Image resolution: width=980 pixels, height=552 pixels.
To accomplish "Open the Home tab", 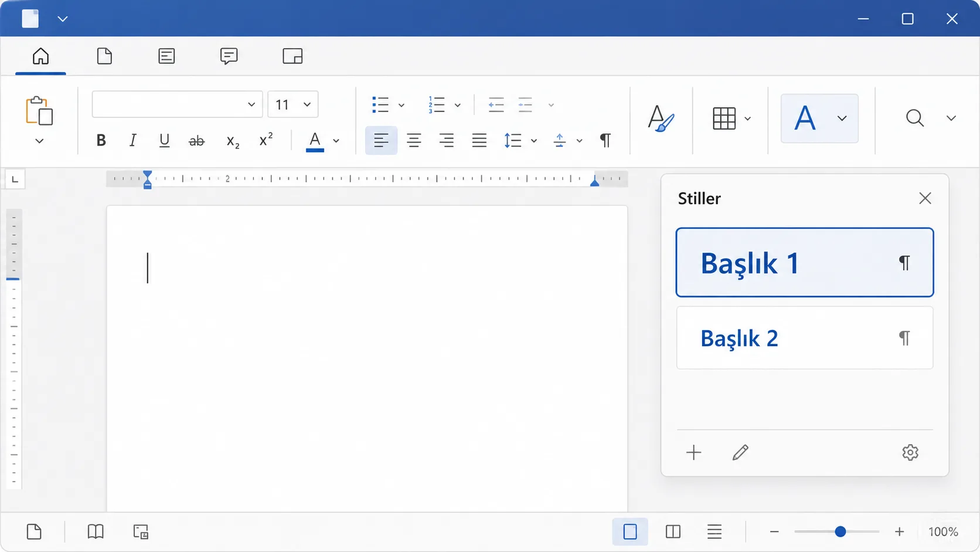I will (x=40, y=56).
